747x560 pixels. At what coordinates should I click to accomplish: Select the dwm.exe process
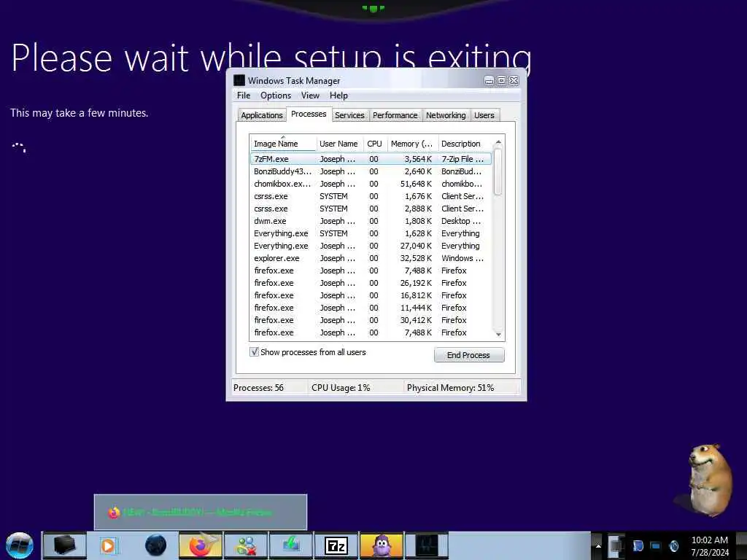click(371, 221)
